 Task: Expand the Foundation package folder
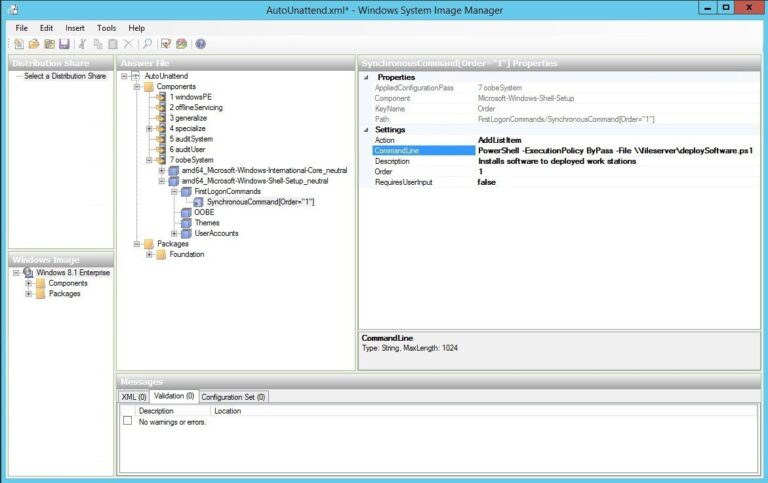[x=149, y=254]
